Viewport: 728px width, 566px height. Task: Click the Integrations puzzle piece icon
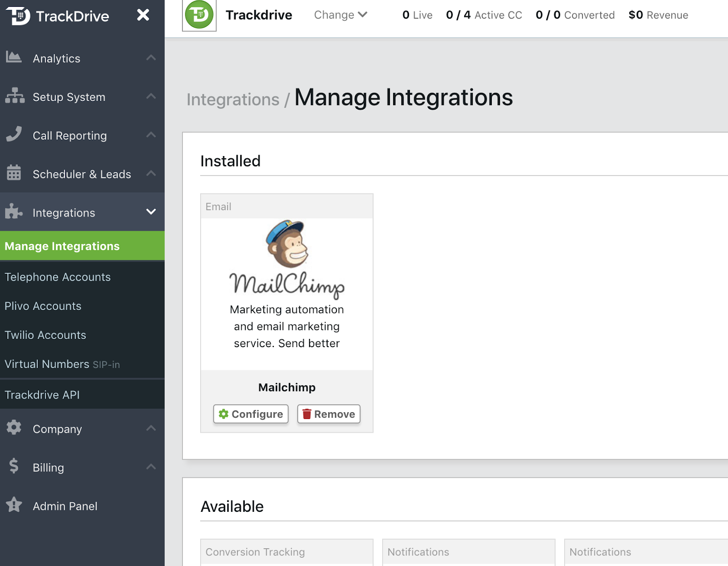tap(14, 211)
